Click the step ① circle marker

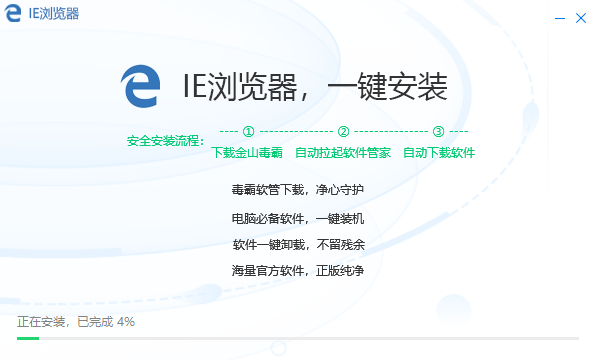(x=248, y=132)
